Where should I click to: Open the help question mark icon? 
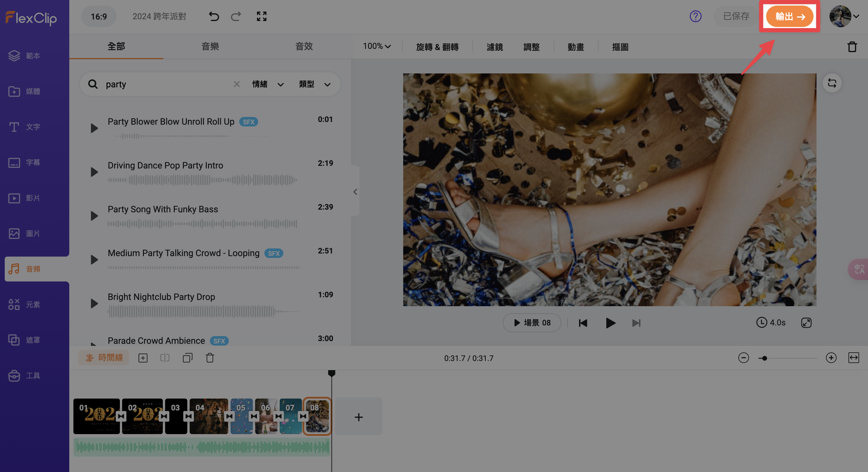click(x=695, y=16)
